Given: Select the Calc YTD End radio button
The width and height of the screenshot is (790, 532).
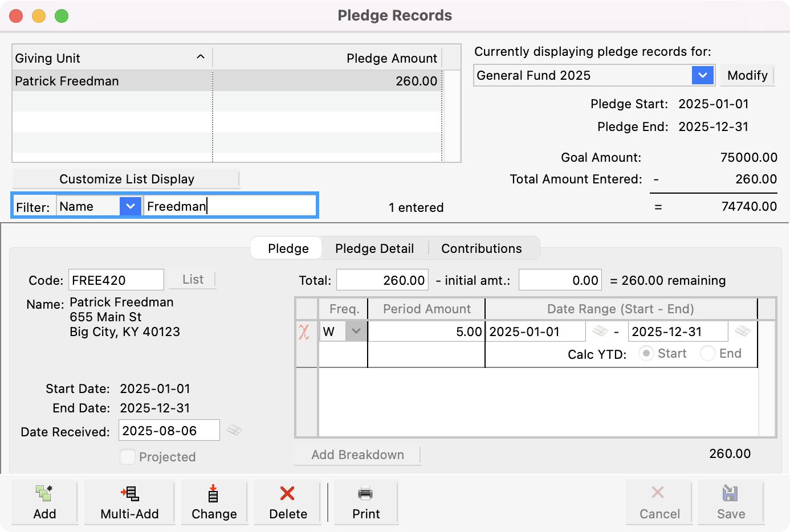Looking at the screenshot, I should tap(707, 353).
